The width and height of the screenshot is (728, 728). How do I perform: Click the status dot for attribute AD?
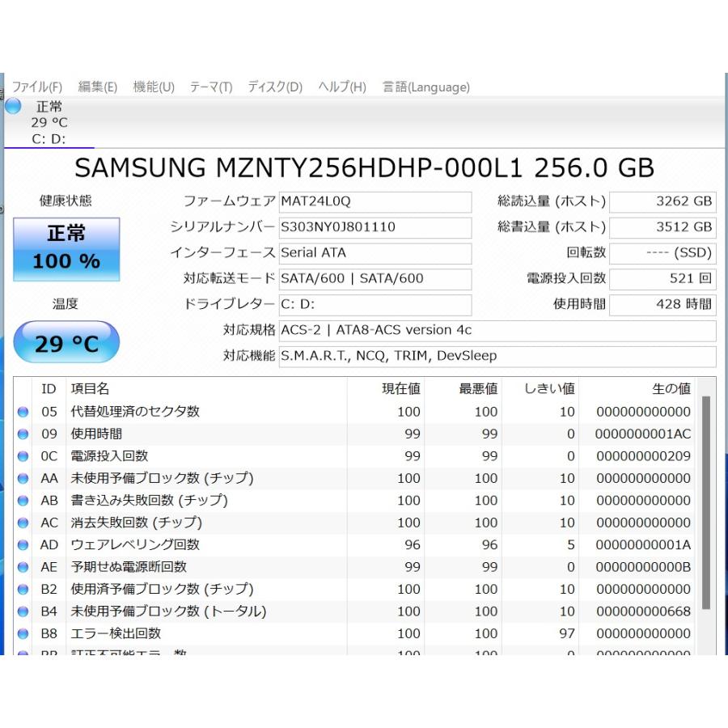23,545
